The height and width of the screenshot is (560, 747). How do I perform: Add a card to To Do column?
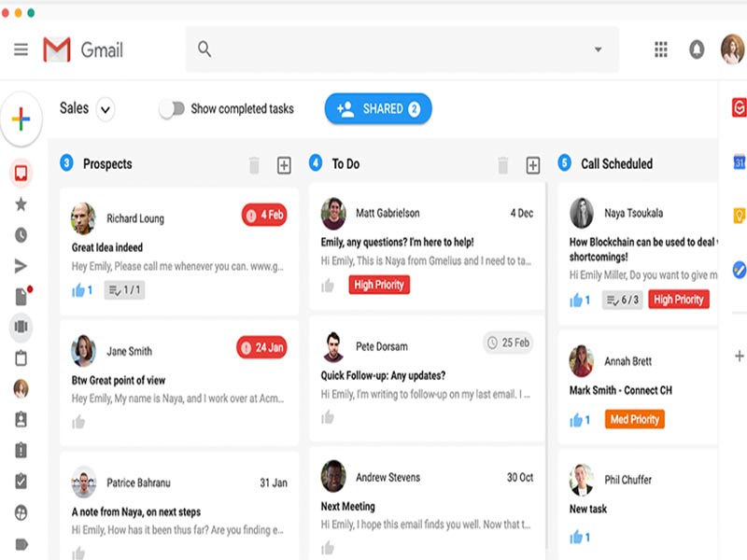pyautogui.click(x=533, y=165)
